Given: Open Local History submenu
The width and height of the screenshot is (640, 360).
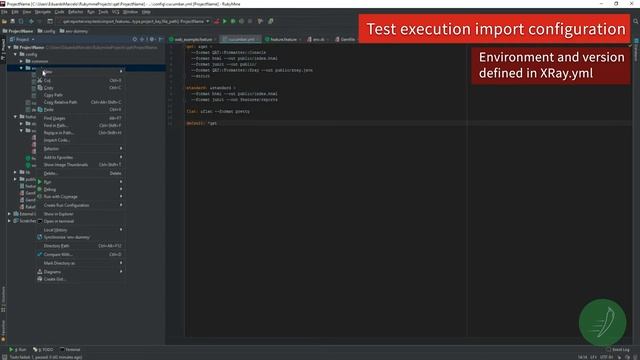Looking at the screenshot, I should pyautogui.click(x=80, y=230).
